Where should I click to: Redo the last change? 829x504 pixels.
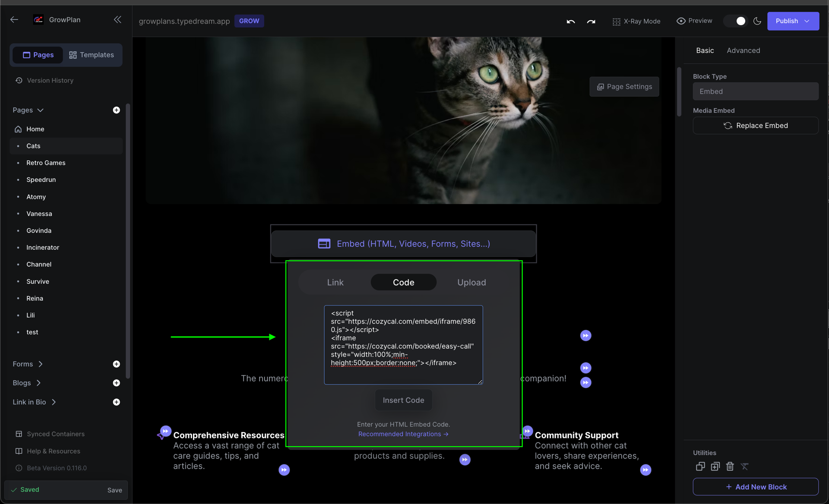pos(591,21)
